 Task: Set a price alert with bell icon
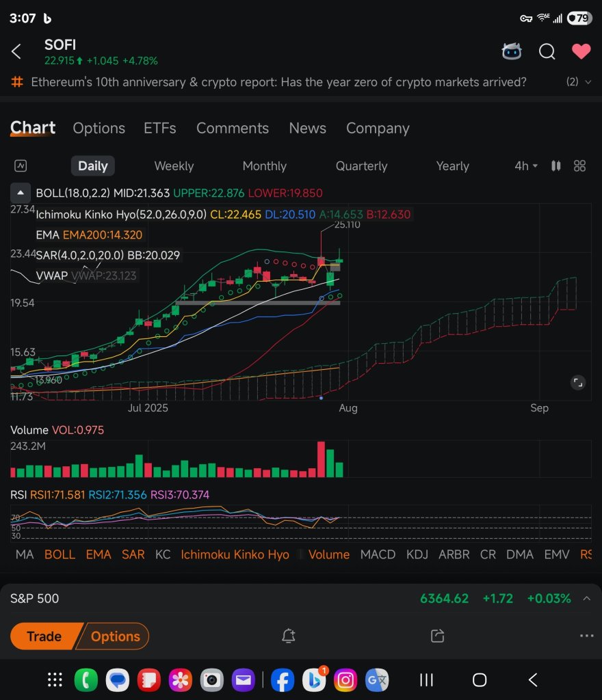click(x=289, y=636)
